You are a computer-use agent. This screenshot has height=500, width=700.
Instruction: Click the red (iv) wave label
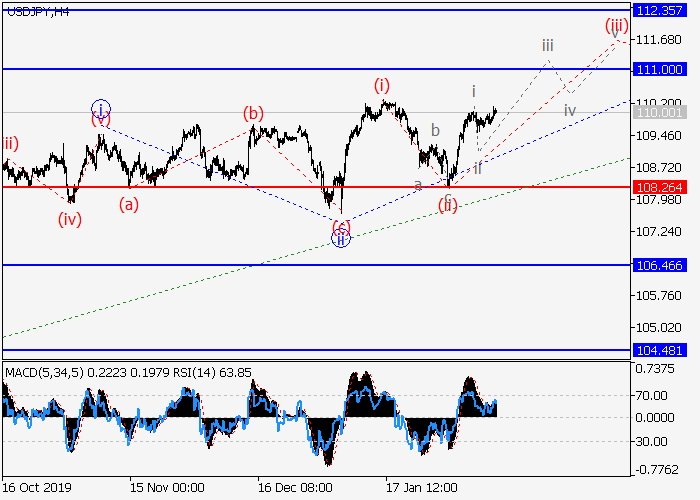pyautogui.click(x=69, y=219)
